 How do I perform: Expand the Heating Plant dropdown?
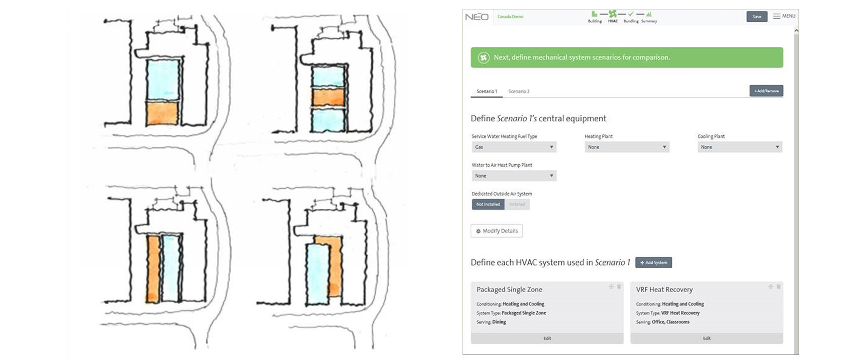click(627, 147)
